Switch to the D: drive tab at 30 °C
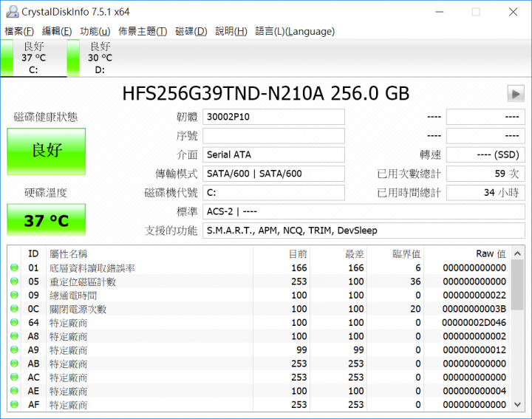Screen dimensions: 532x419 [x=100, y=58]
